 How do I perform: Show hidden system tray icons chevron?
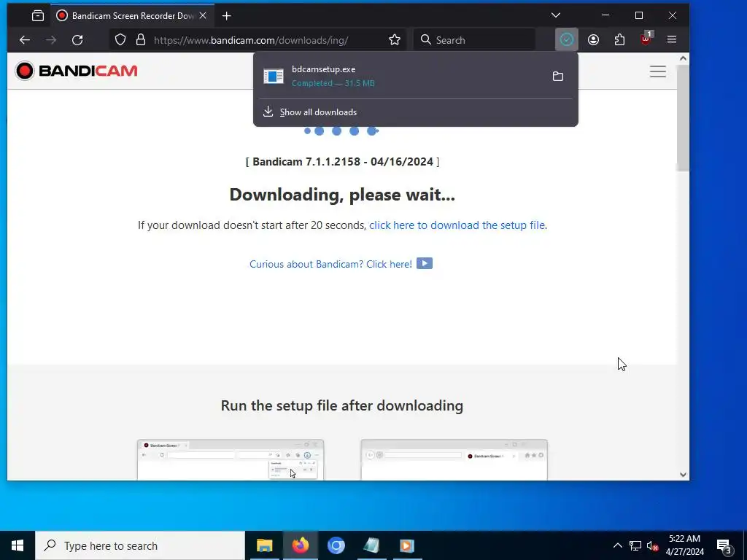617,545
